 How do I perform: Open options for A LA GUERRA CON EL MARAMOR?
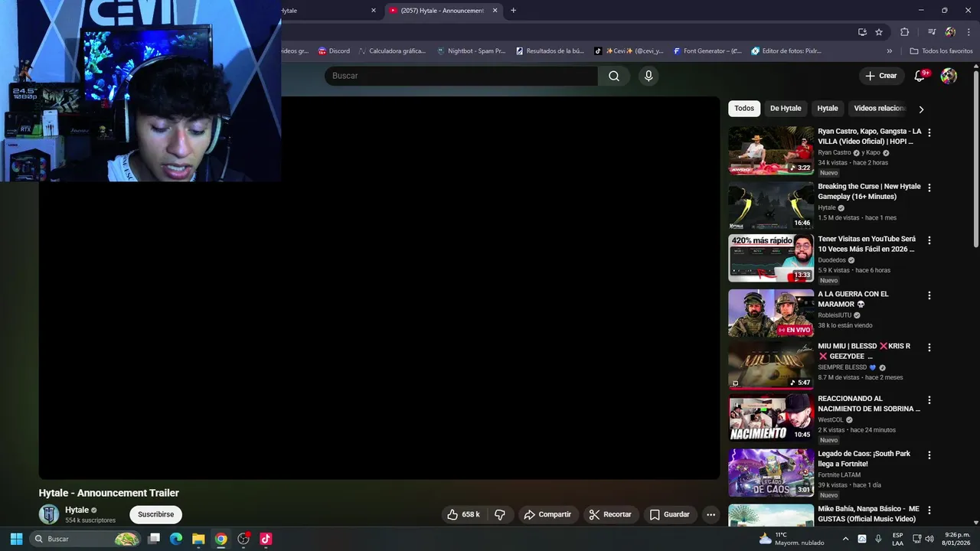929,295
